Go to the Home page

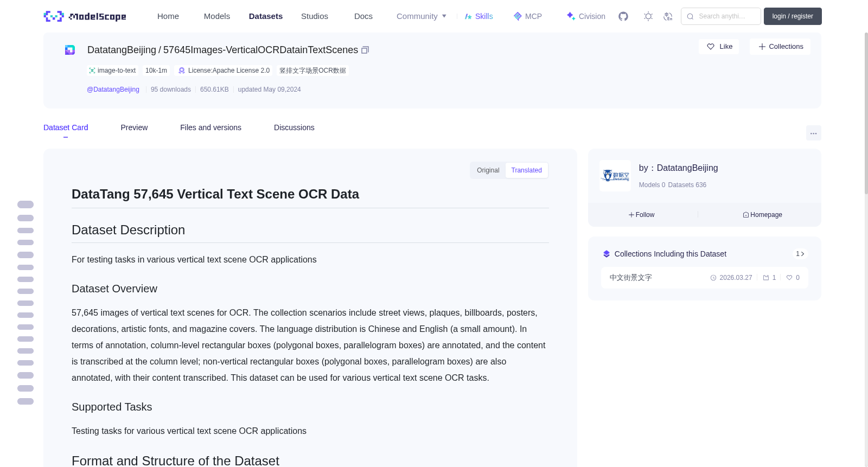(x=168, y=16)
